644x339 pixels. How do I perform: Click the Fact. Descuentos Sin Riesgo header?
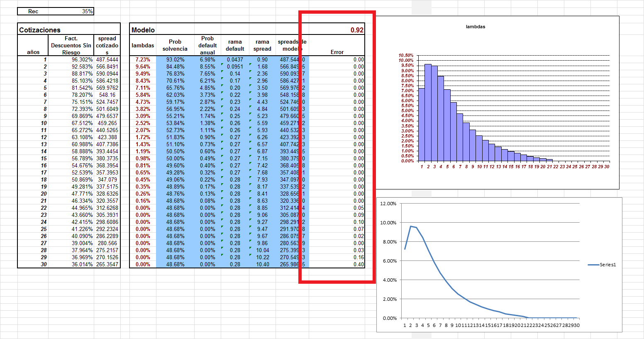click(71, 45)
